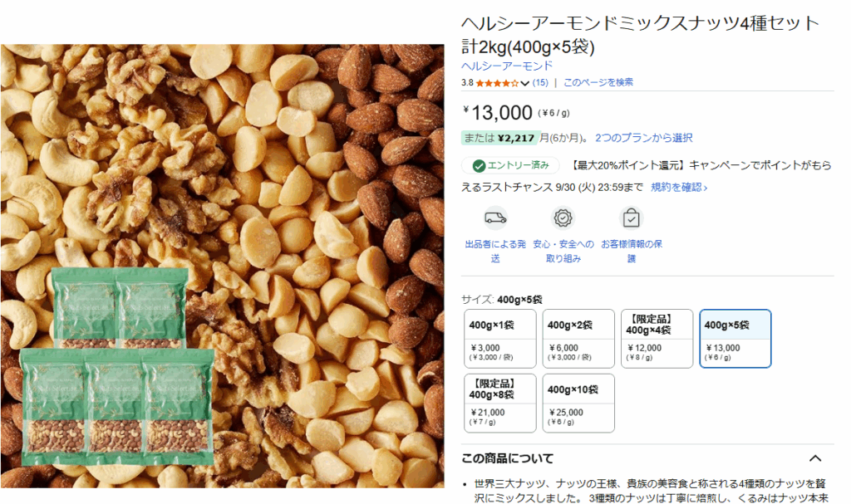Open the ヘルシーアーモンド brand link
This screenshot has width=851, height=504.
507,66
